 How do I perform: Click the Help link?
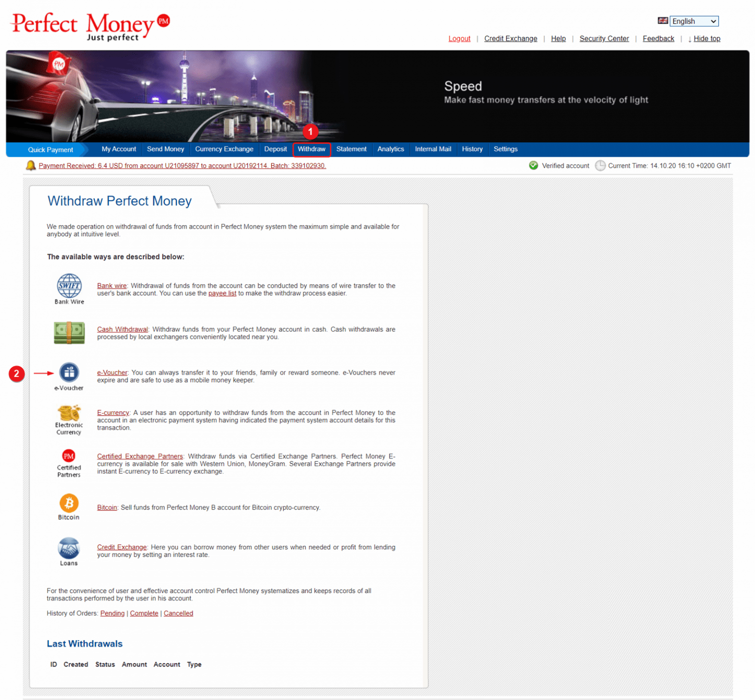(x=558, y=39)
